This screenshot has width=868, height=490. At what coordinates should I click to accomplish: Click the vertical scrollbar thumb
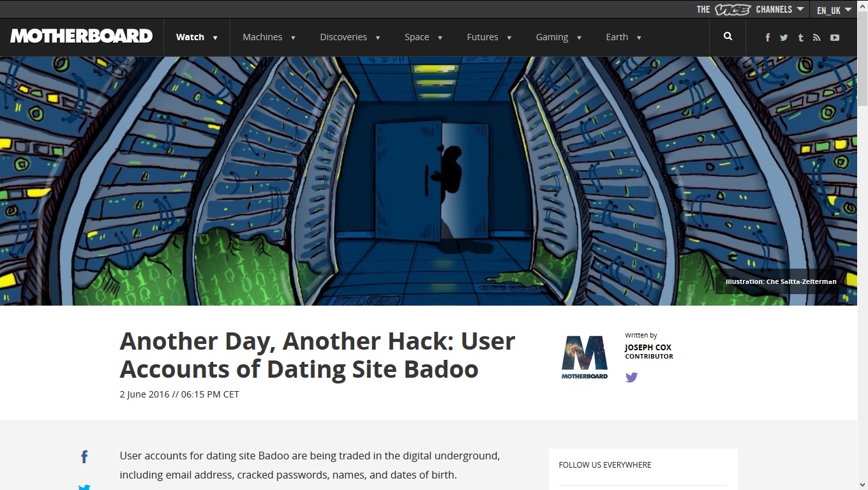point(862,59)
